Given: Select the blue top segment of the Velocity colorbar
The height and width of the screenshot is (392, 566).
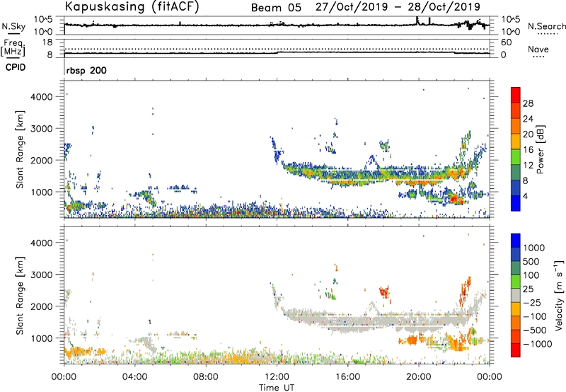Looking at the screenshot, I should 516,241.
